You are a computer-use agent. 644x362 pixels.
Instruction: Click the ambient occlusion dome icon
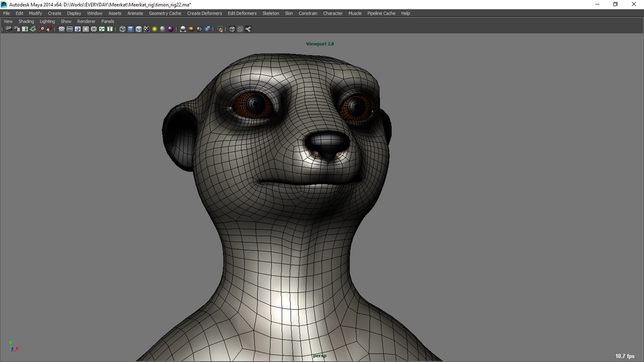[x=183, y=29]
